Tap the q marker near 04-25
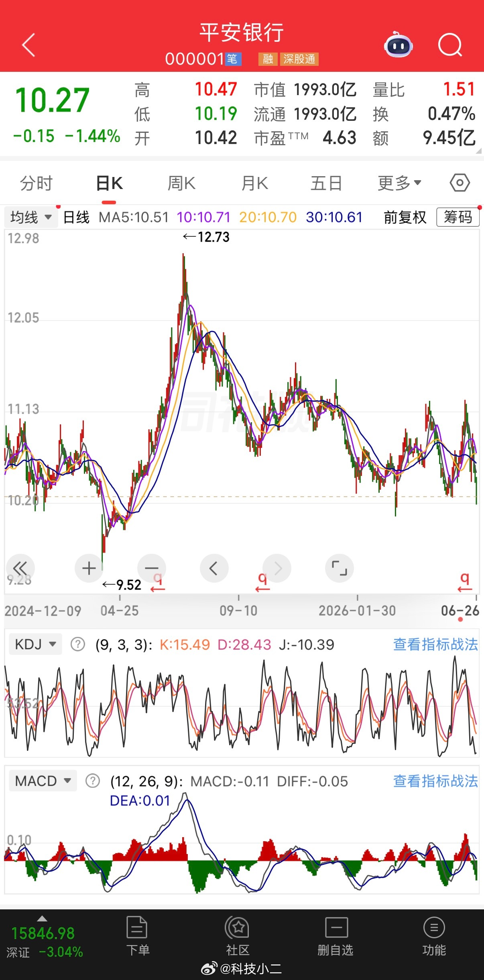484x980 pixels. coord(158,583)
